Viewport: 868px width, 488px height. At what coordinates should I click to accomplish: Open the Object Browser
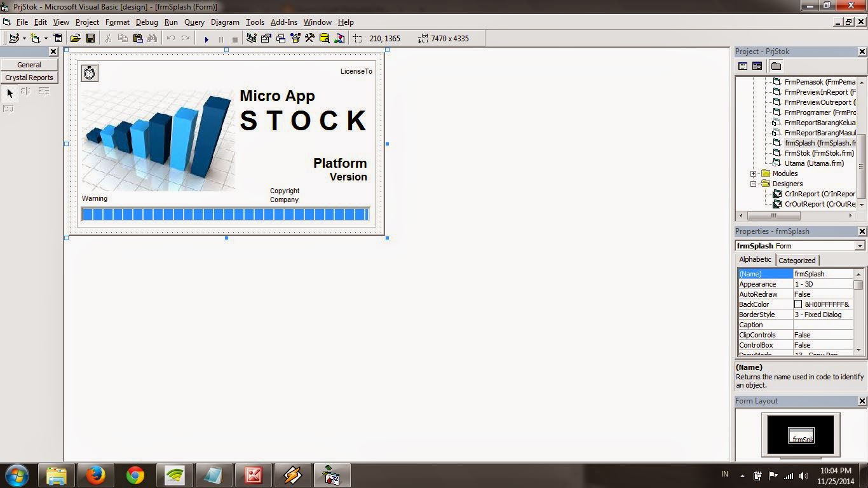pyautogui.click(x=294, y=38)
